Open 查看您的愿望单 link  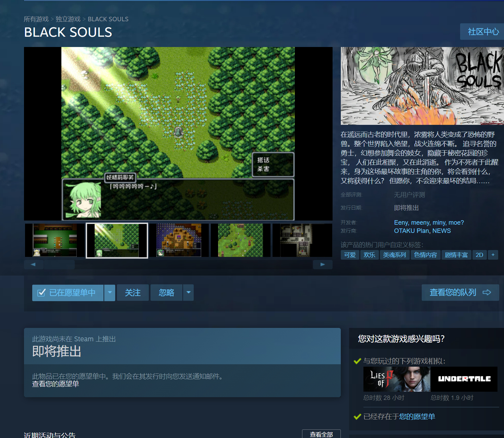(56, 384)
